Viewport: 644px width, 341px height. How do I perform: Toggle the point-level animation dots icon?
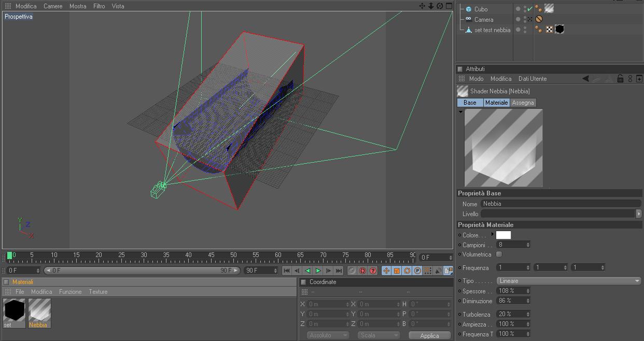[428, 271]
